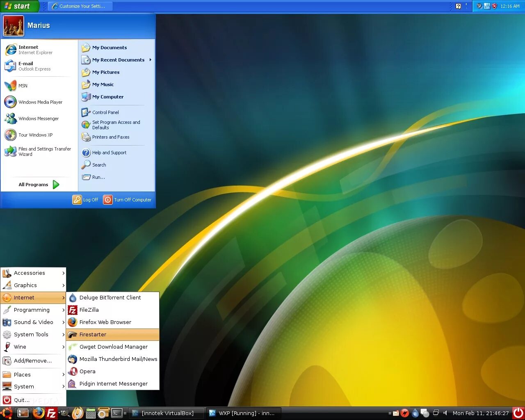Open Help and Support
This screenshot has width=525, height=420.
117,153
